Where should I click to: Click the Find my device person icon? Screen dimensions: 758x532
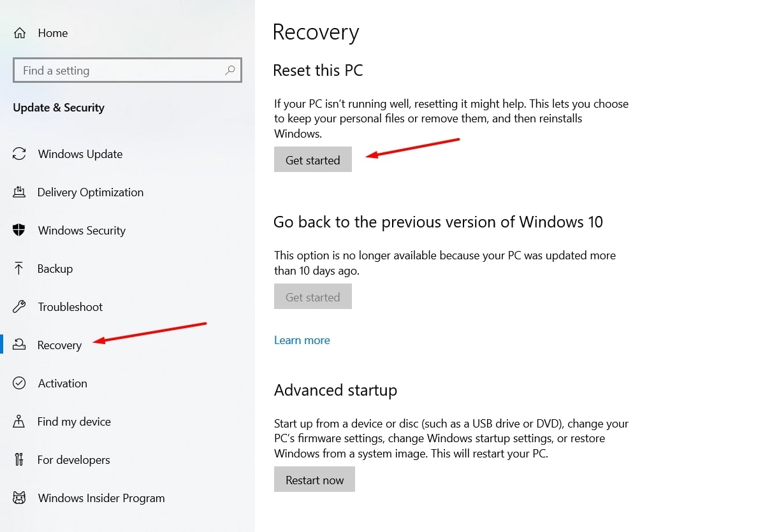tap(19, 421)
